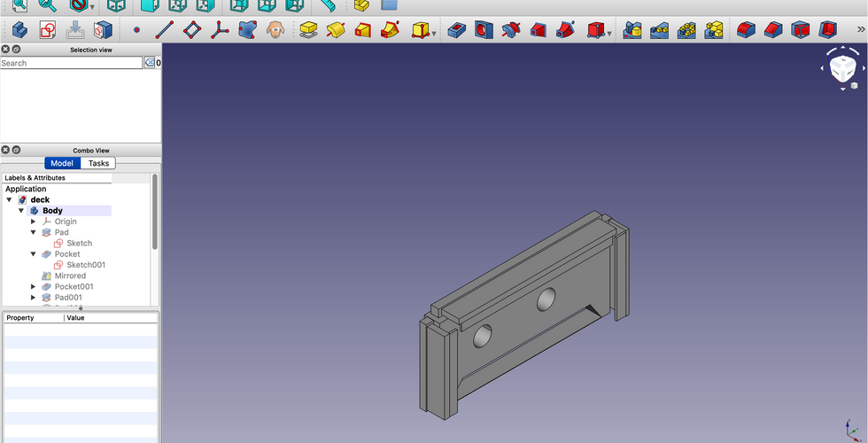Select Sketch001 in the model tree
Image resolution: width=868 pixels, height=443 pixels.
[x=86, y=265]
